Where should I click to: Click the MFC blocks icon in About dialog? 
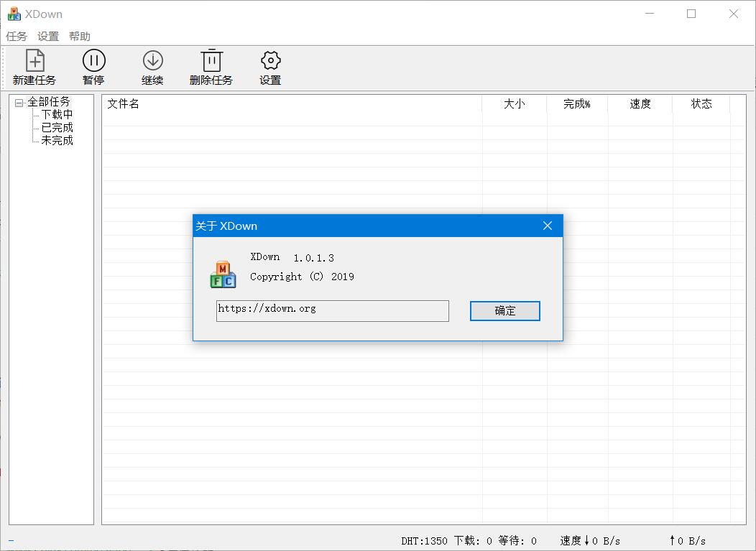pyautogui.click(x=223, y=274)
